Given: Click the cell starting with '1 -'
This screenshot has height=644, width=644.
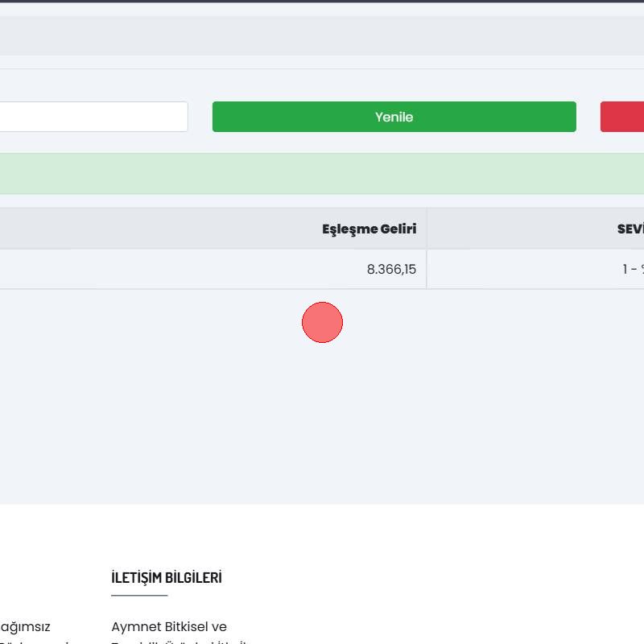Looking at the screenshot, I should [632, 269].
